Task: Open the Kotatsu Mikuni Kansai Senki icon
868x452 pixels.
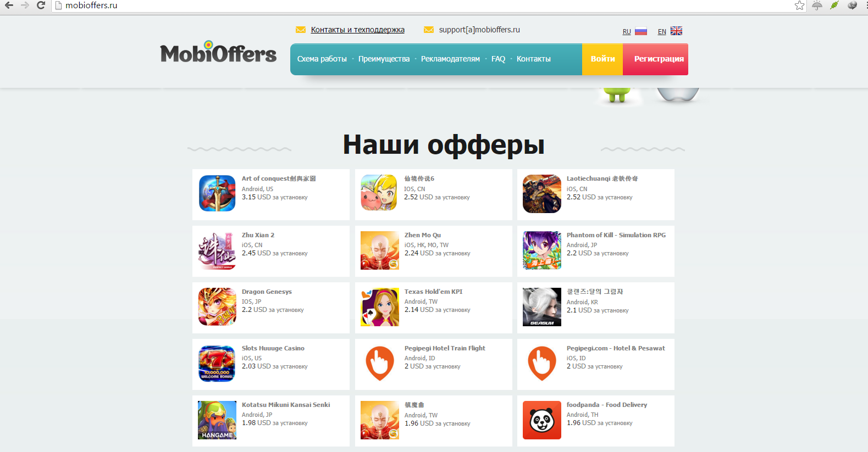Action: [x=217, y=420]
